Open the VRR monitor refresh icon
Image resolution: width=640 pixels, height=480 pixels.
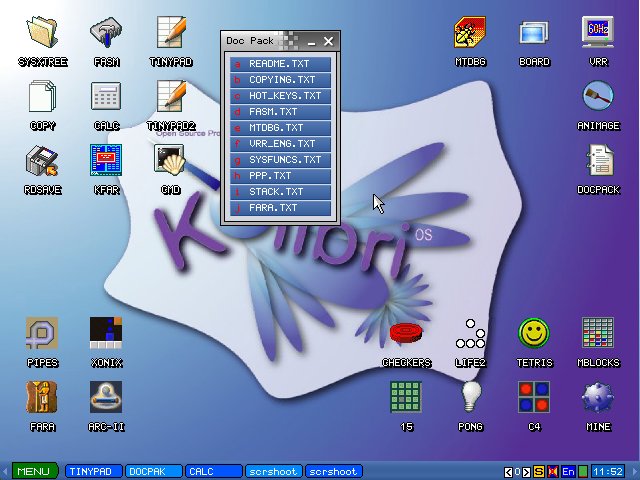coord(598,34)
